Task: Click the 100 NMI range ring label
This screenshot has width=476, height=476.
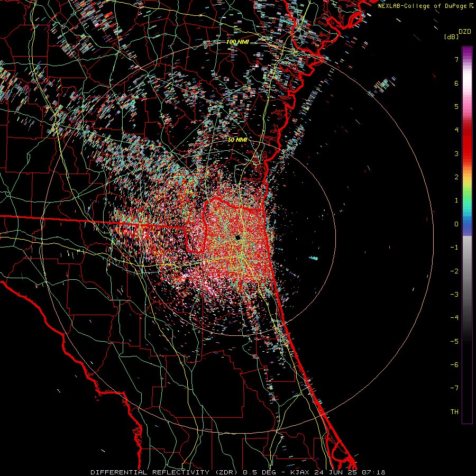Action: pos(237,42)
